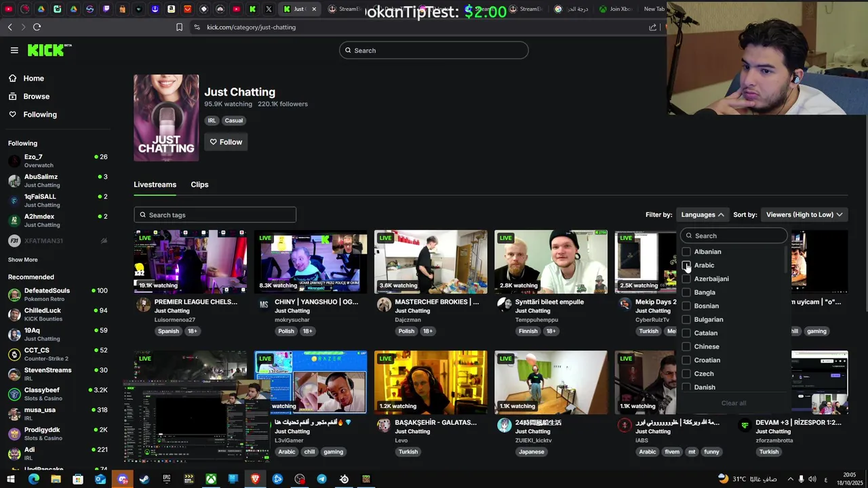Open Following in sidebar

point(40,115)
